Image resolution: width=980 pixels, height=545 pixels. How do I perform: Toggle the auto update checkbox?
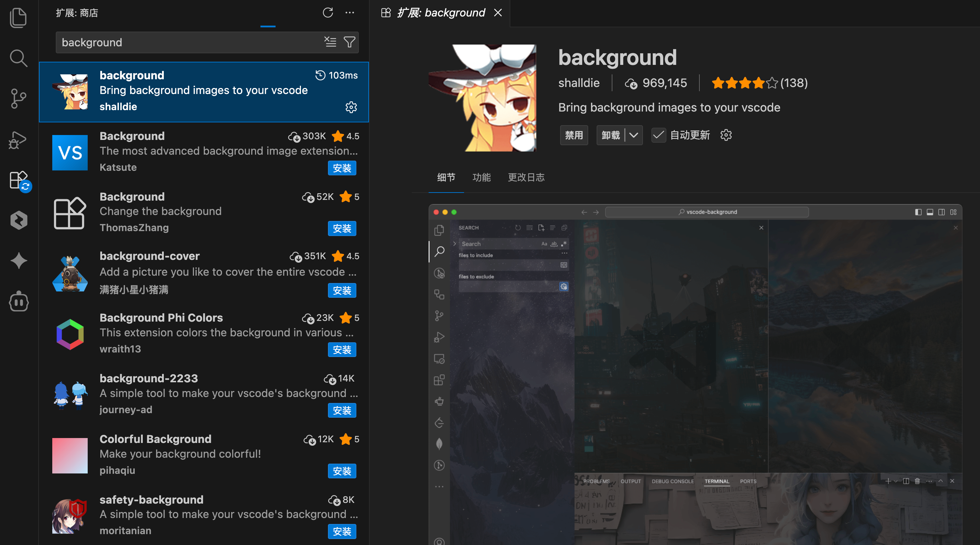tap(658, 135)
